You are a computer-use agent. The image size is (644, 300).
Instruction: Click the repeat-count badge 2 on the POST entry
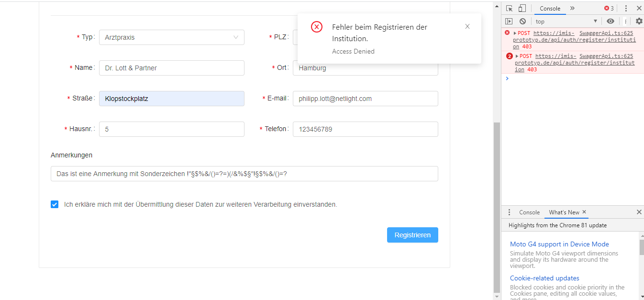[509, 56]
